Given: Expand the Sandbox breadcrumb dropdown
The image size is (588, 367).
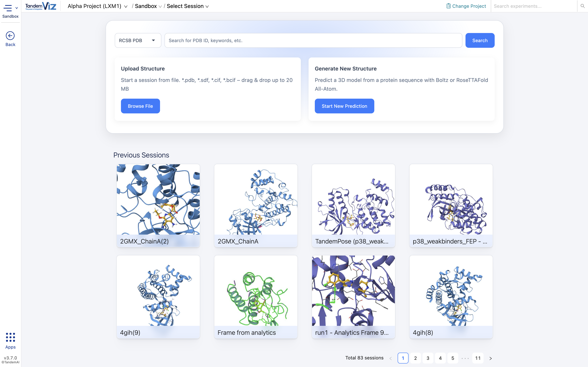Looking at the screenshot, I should tap(160, 6).
